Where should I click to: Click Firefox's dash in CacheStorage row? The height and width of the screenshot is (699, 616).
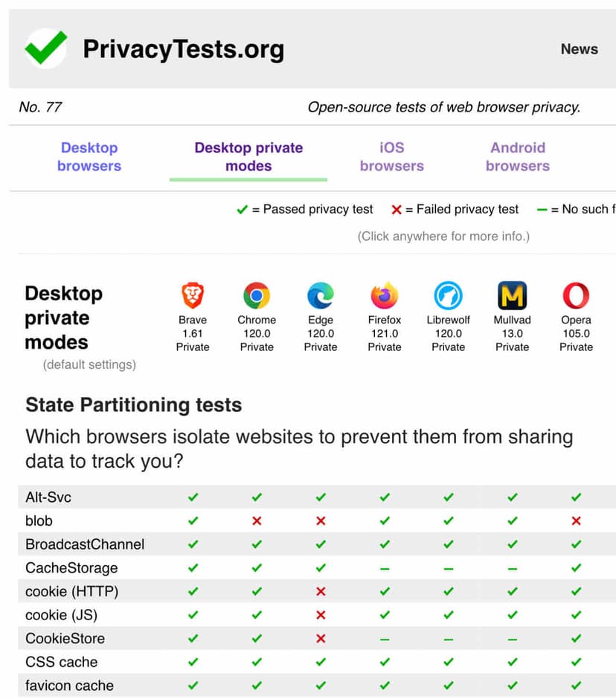(385, 568)
